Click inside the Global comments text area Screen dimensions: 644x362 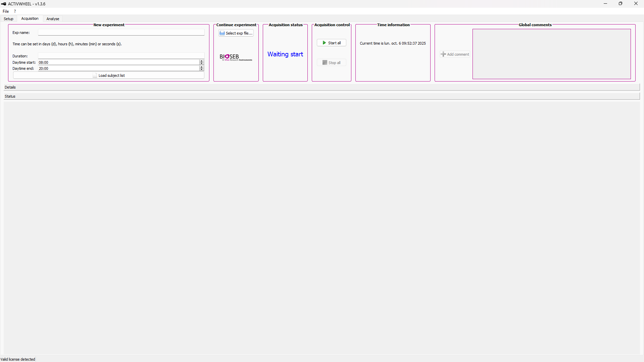(x=551, y=54)
